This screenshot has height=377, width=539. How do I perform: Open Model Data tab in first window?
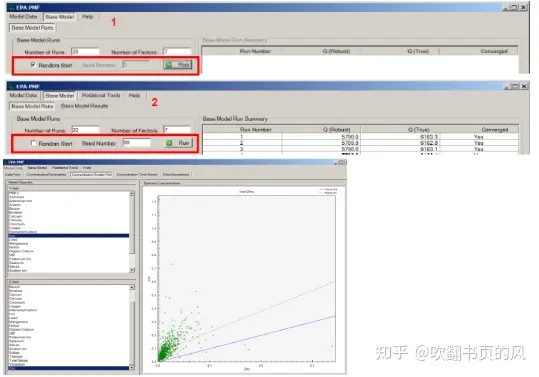pyautogui.click(x=23, y=16)
